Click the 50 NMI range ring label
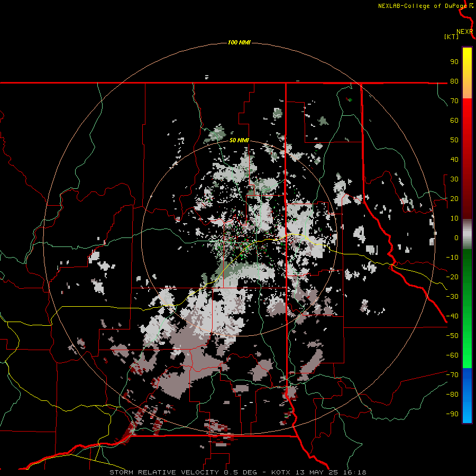This screenshot has height=476, width=476. tap(239, 140)
